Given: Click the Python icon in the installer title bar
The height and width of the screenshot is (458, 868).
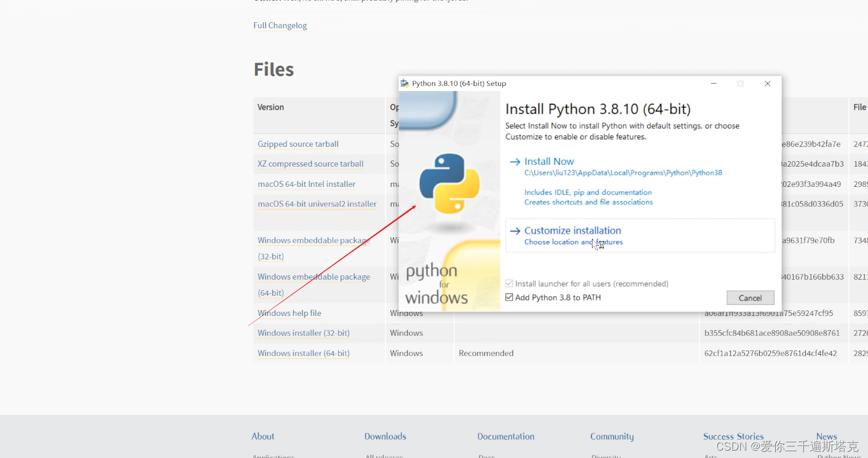Looking at the screenshot, I should pos(404,83).
